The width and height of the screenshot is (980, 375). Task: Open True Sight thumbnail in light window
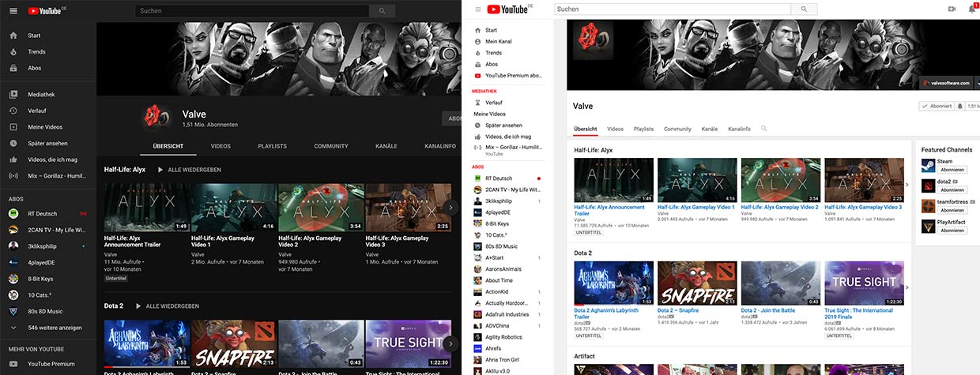point(864,283)
